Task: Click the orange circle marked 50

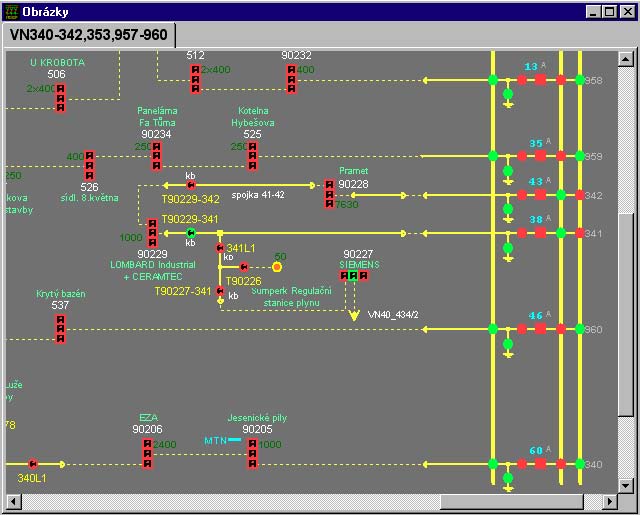Action: (278, 267)
